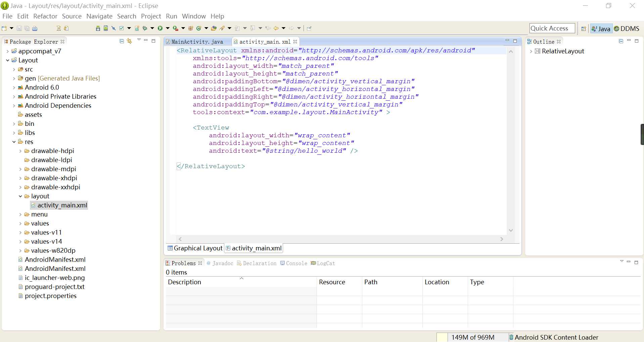Click the Android SDK Content Loader trash icon
This screenshot has width=644, height=342.
click(511, 337)
